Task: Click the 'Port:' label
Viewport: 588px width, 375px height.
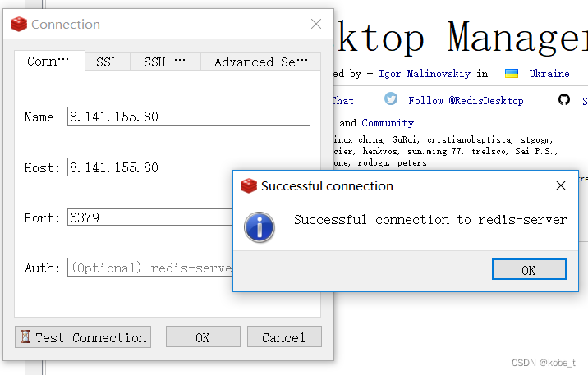Action: click(x=42, y=217)
